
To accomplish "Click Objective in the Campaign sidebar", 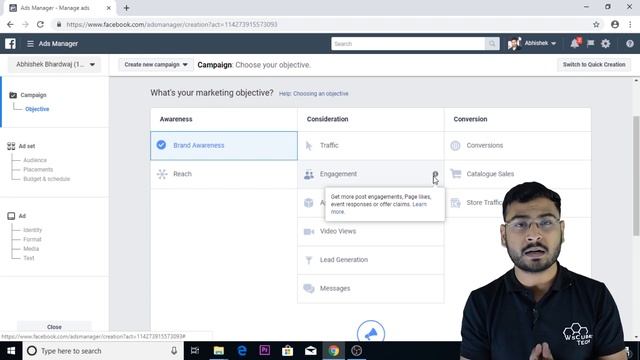I will click(x=37, y=109).
